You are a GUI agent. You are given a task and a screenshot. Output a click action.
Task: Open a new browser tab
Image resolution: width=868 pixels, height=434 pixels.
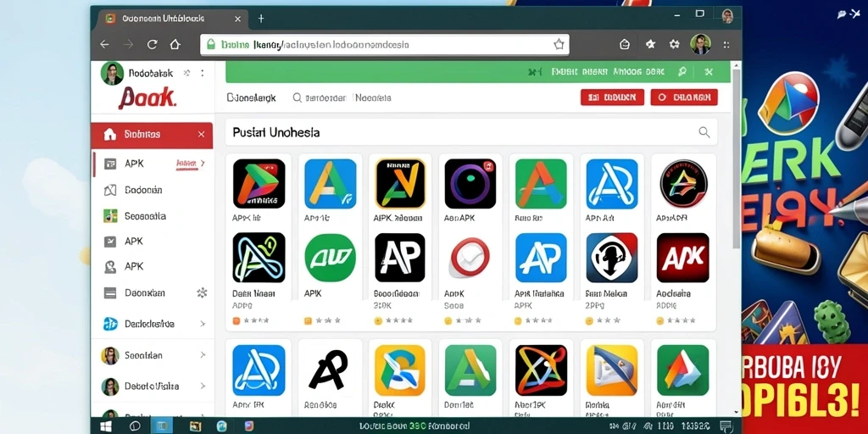pyautogui.click(x=261, y=19)
